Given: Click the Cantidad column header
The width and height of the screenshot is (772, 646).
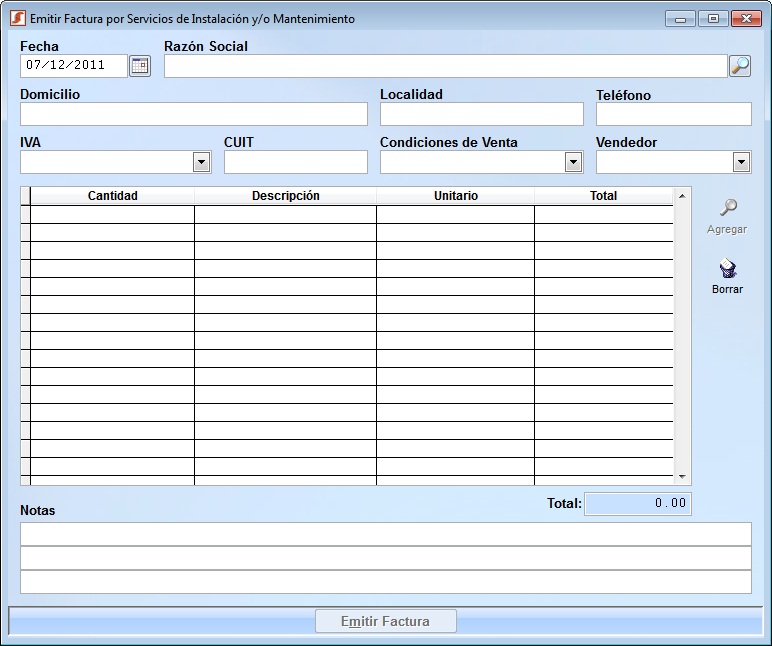Looking at the screenshot, I should click(112, 196).
